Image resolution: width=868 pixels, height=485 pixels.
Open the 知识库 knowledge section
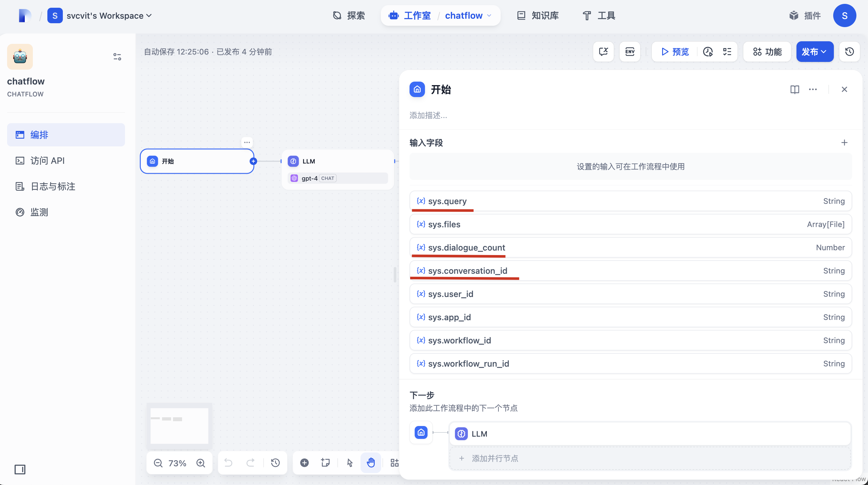[537, 15]
